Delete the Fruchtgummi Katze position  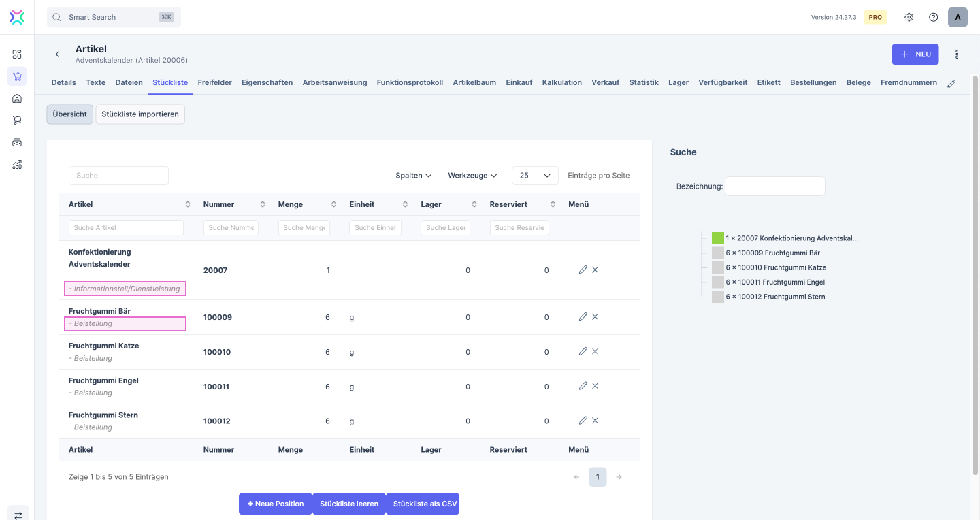(x=595, y=351)
